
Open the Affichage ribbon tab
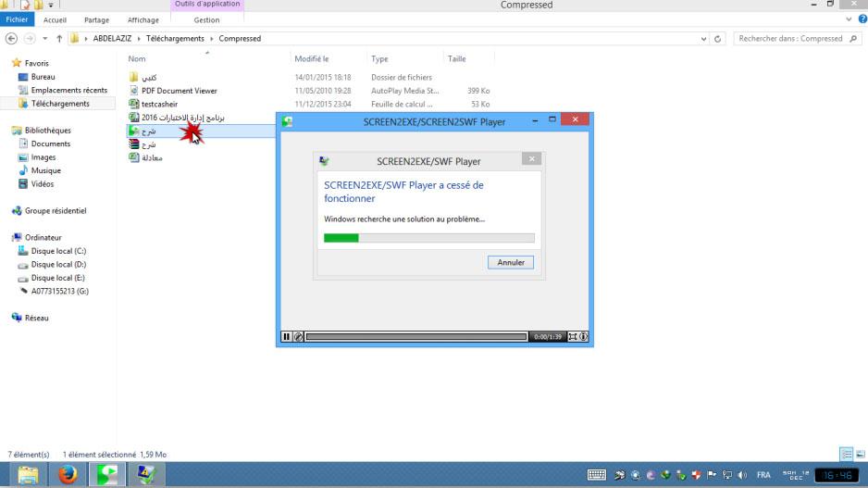point(143,20)
